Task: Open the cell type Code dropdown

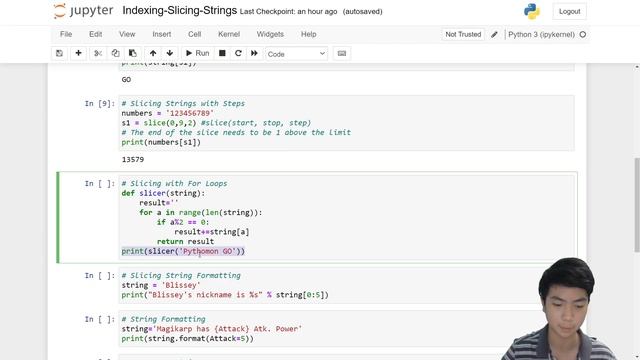Action: point(296,54)
